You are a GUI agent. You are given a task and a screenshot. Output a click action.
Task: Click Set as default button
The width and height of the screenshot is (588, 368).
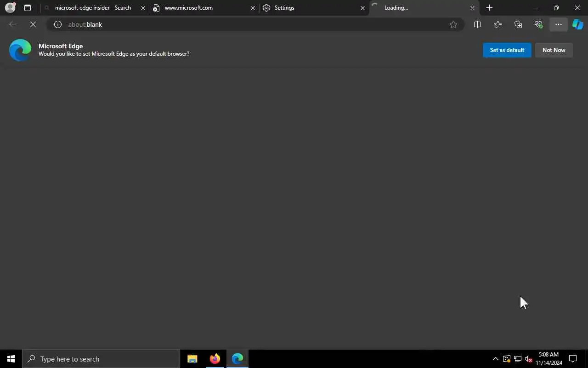[507, 50]
